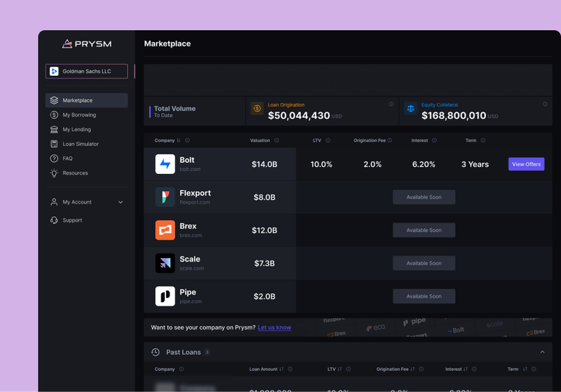Click the Marketplace layers icon in sidebar
Viewport: 561px width, 392px height.
(x=54, y=100)
